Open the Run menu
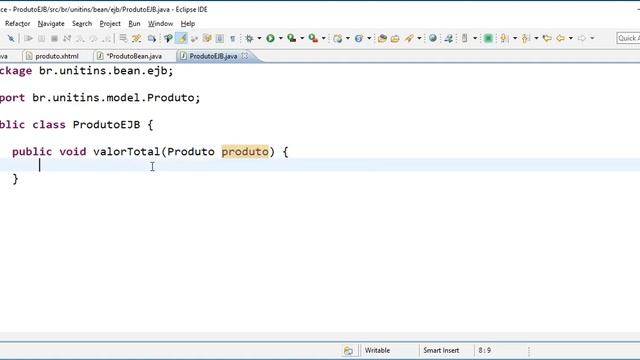 134,24
